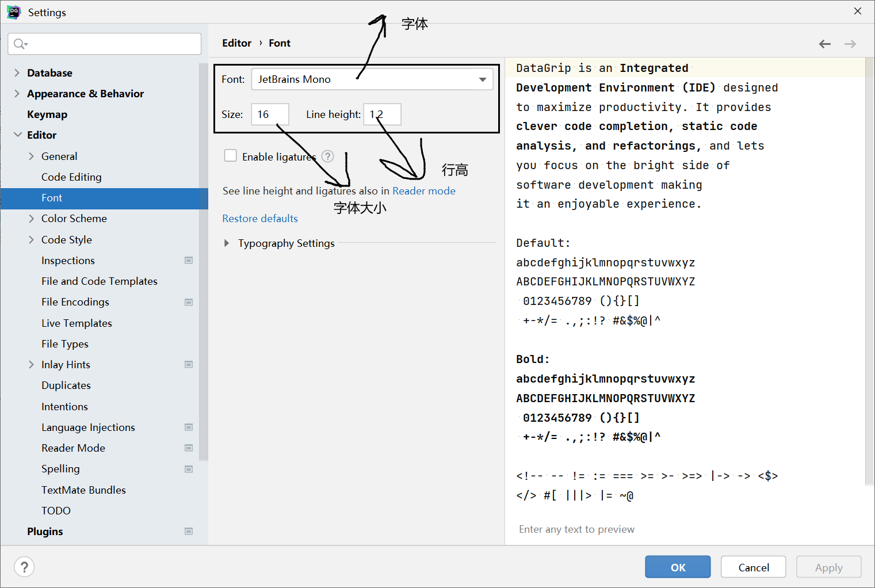Click the Line height input field
This screenshot has height=588, width=875.
tap(383, 114)
